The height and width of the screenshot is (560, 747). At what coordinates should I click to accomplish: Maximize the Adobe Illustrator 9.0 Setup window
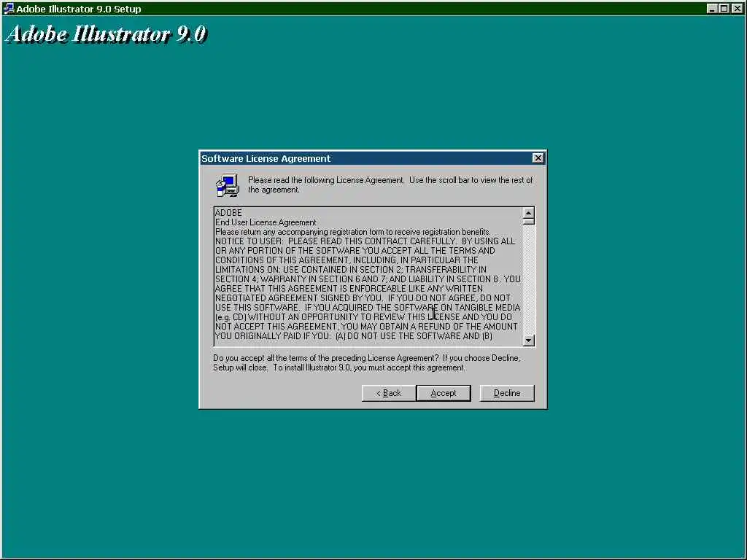[x=724, y=9]
